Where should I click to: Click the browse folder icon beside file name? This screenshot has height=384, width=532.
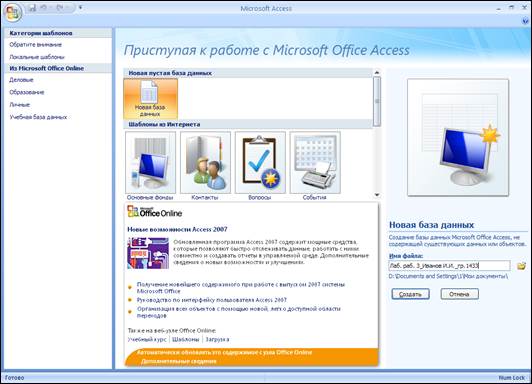(x=521, y=266)
